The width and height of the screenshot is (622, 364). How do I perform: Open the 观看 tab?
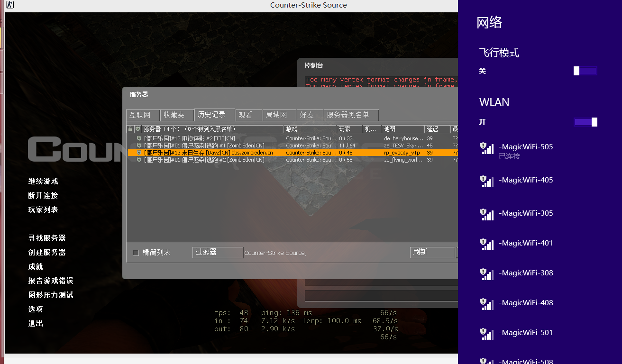point(249,115)
